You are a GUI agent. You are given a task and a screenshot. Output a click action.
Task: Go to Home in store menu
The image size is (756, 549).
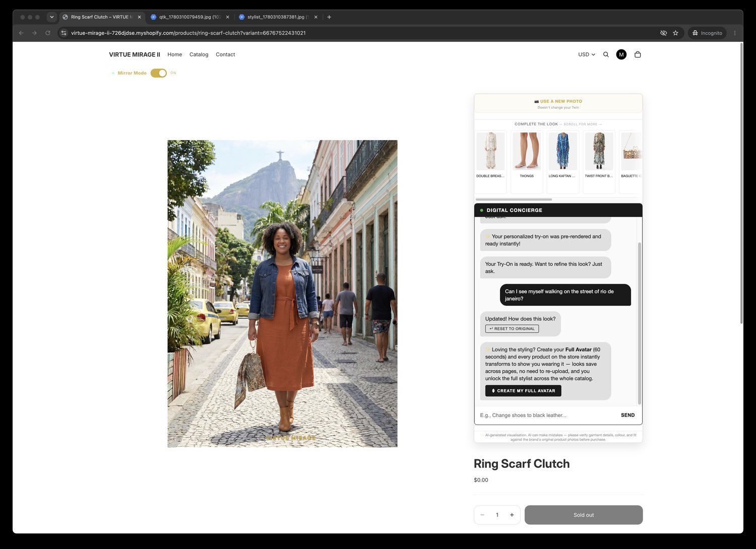pyautogui.click(x=175, y=54)
